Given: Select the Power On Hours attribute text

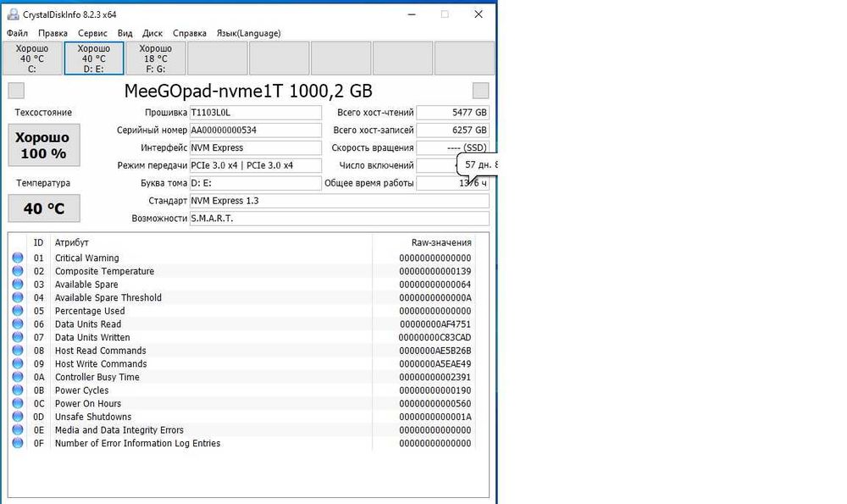Looking at the screenshot, I should [88, 403].
